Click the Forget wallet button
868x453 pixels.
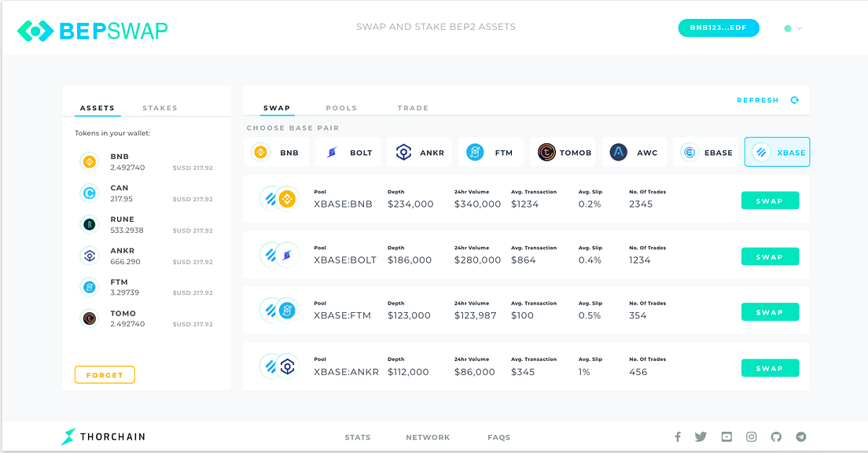coord(105,375)
